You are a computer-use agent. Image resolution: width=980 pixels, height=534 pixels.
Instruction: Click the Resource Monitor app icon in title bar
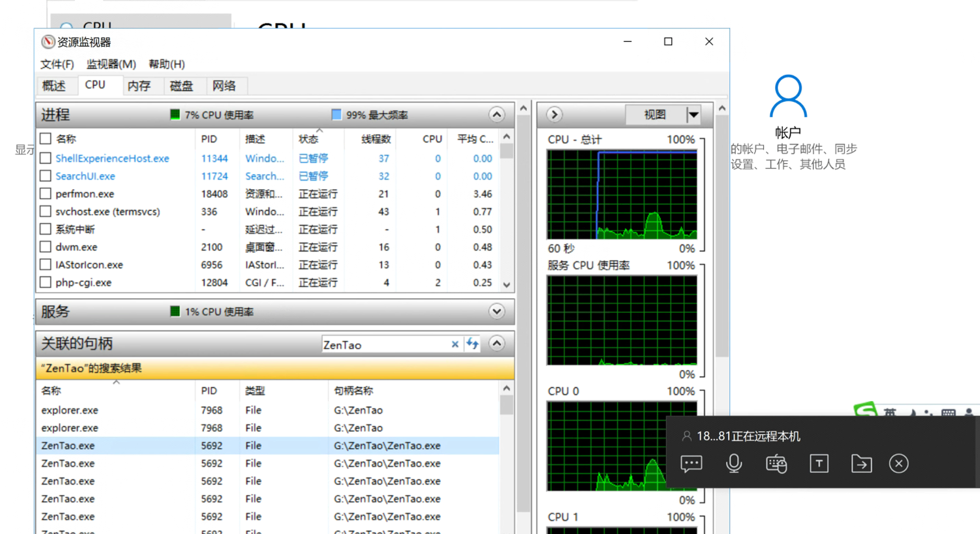(48, 42)
